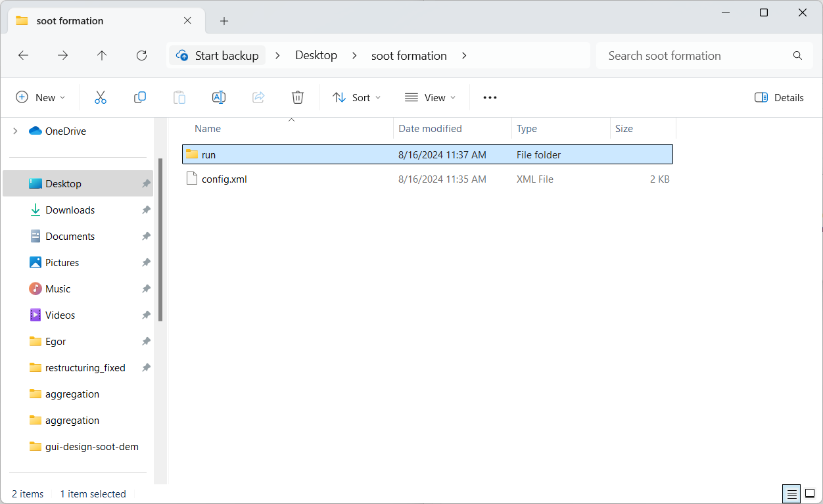Click chevron after soot formation breadcrumb
The height and width of the screenshot is (504, 823).
[x=464, y=56]
